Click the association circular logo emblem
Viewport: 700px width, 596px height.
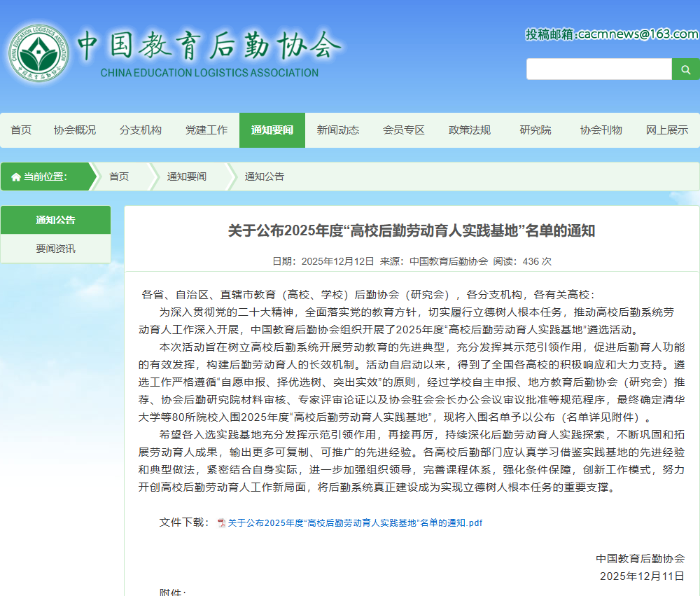[39, 53]
